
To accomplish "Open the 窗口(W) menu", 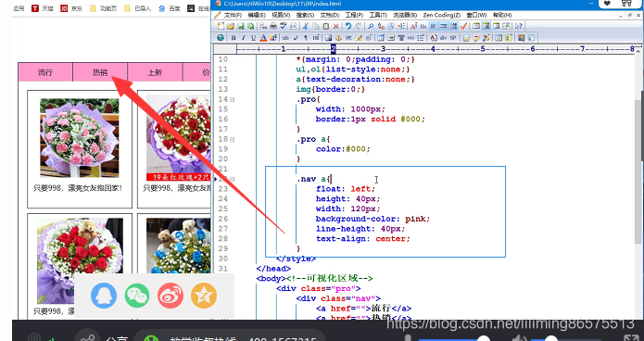I will click(x=476, y=15).
